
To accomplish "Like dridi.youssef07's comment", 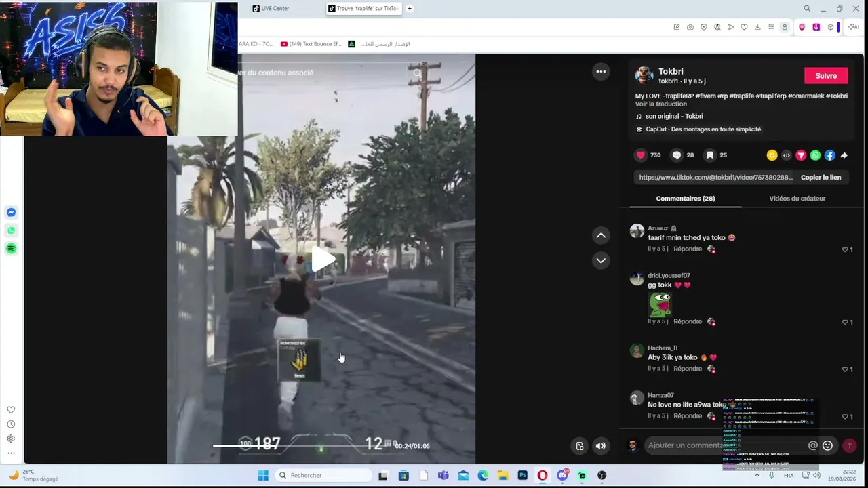I will pos(846,322).
